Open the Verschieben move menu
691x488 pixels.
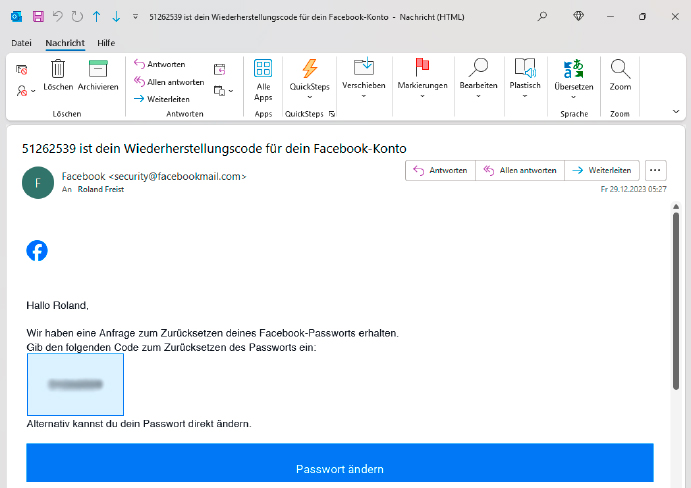364,78
